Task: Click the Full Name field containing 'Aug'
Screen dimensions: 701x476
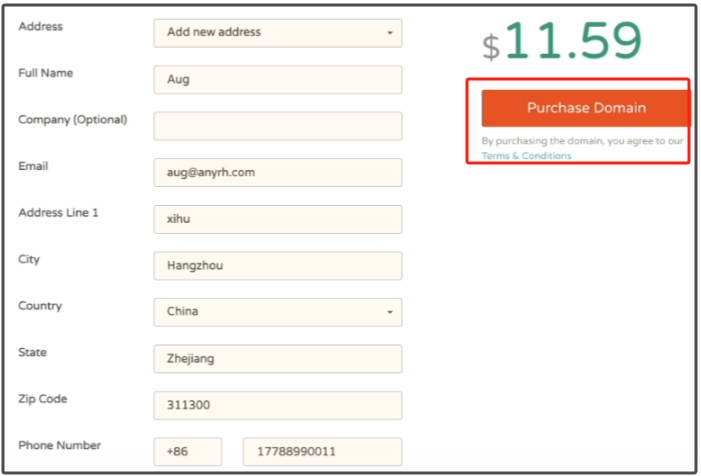Action: 277,80
